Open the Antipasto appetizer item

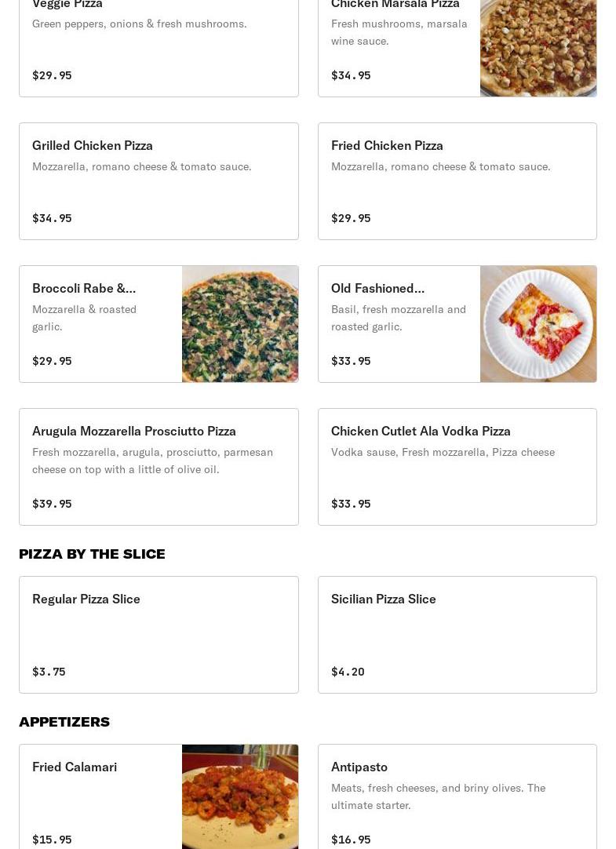(457, 796)
